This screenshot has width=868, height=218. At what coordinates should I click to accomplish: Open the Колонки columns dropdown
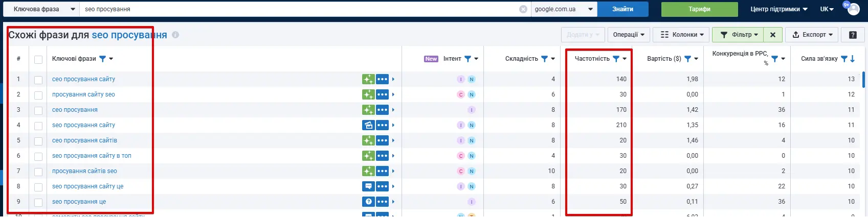coord(681,35)
